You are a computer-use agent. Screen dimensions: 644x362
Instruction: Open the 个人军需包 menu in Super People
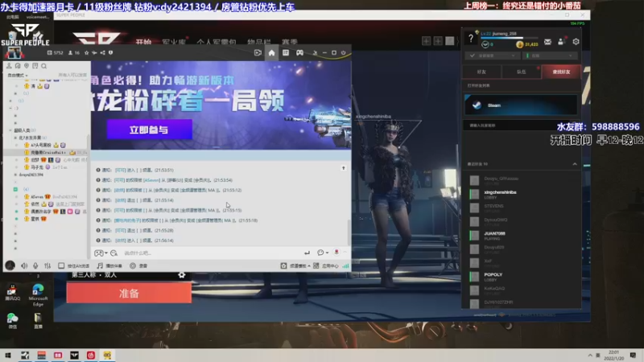[217, 42]
